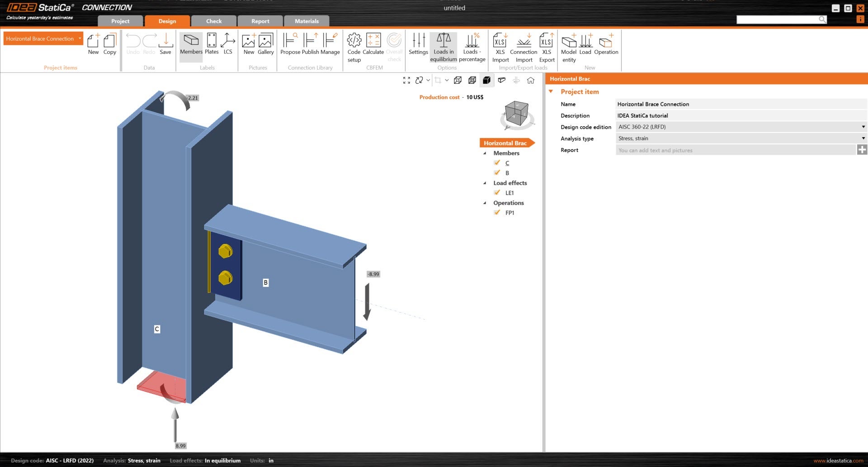Switch to the Check tab
The image size is (868, 467).
coord(214,21)
